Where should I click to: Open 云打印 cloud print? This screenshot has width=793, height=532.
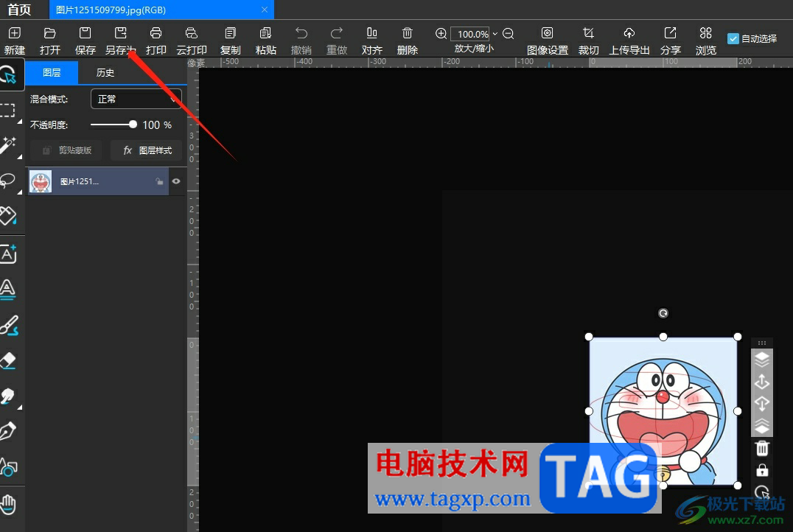click(191, 41)
